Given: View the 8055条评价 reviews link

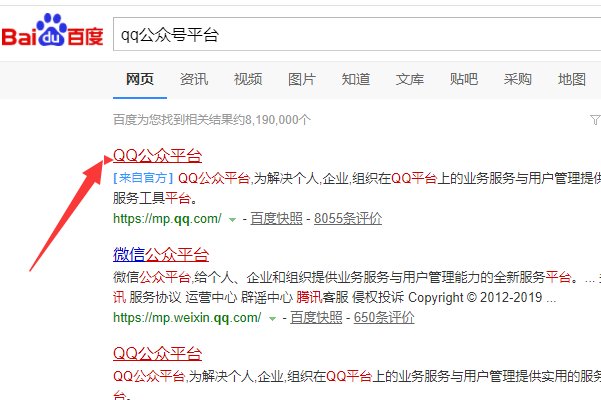Looking at the screenshot, I should pyautogui.click(x=348, y=219).
